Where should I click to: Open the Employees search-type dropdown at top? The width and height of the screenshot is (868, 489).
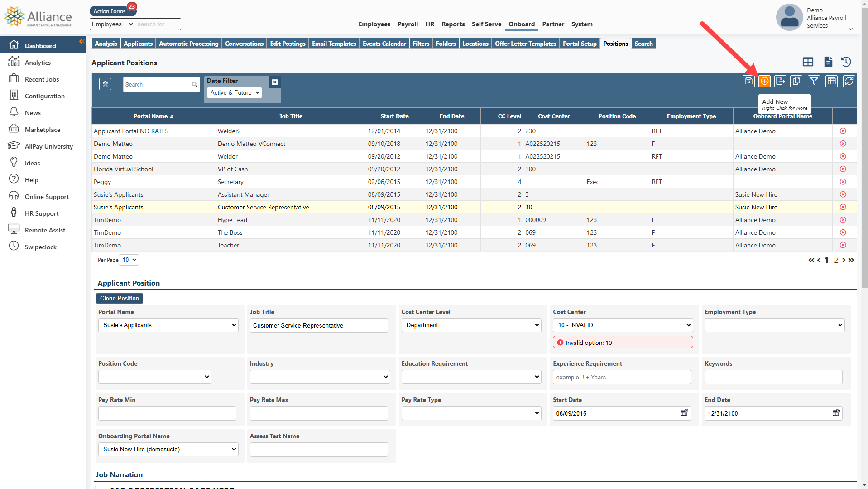click(x=112, y=24)
